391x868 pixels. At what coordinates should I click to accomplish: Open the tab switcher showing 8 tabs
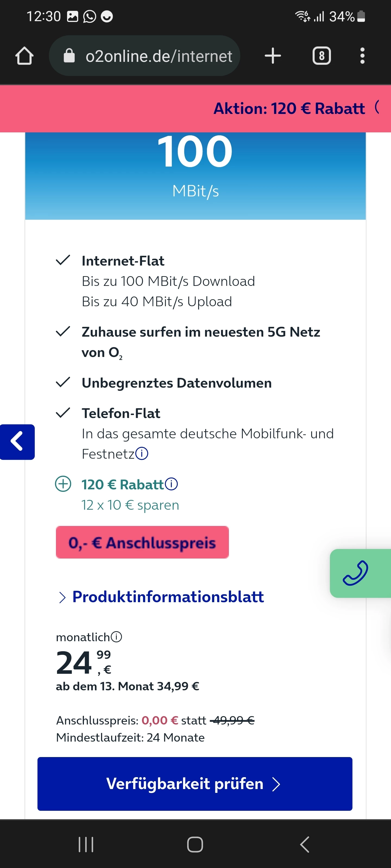pos(321,56)
